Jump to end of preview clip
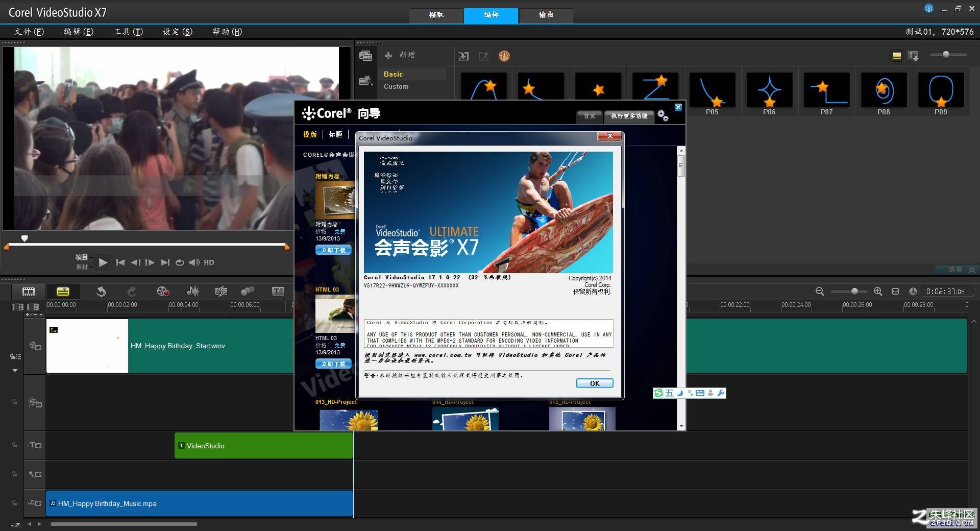980x531 pixels. [165, 262]
